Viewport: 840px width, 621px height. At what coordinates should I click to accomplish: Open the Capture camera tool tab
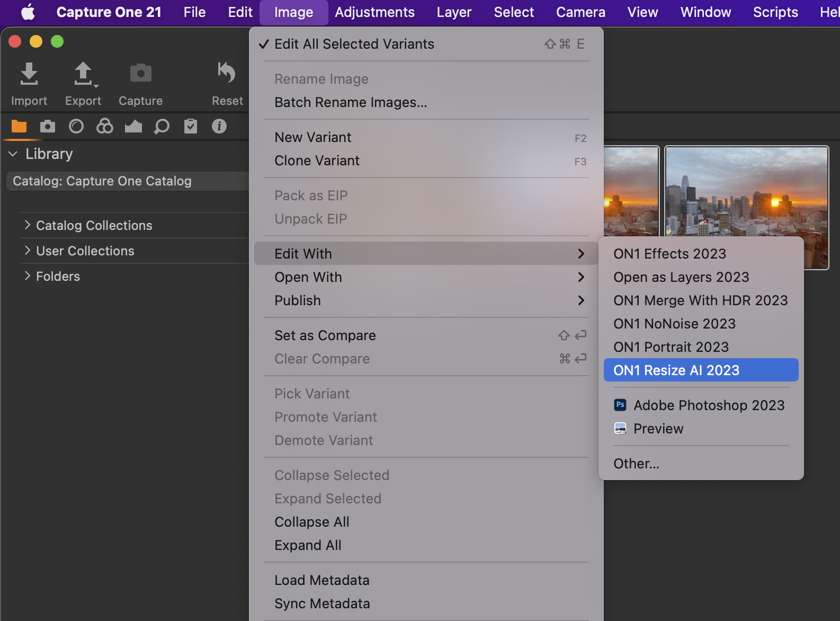pos(48,126)
